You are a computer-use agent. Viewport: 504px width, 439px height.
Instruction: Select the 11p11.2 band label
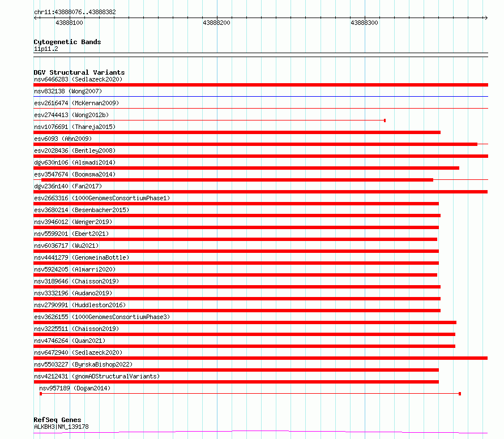point(46,49)
